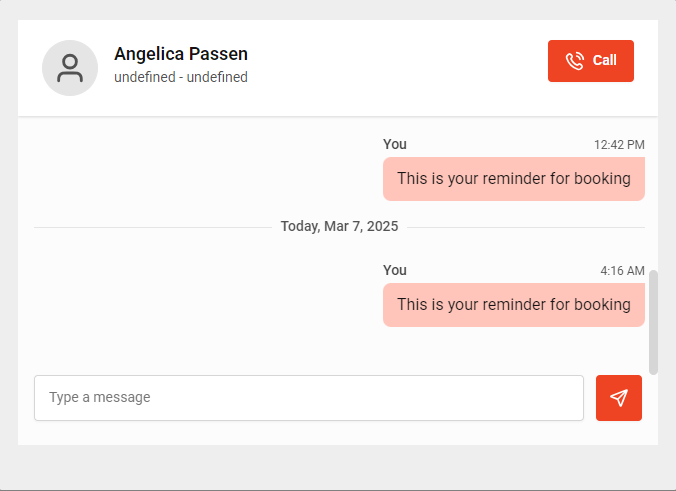Click the contact avatar icon
The width and height of the screenshot is (676, 491).
[70, 68]
